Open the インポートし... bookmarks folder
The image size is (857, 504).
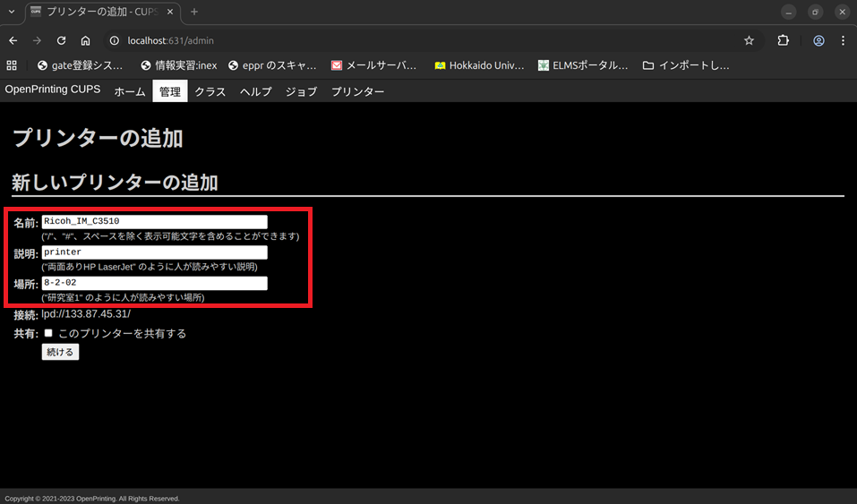point(686,65)
